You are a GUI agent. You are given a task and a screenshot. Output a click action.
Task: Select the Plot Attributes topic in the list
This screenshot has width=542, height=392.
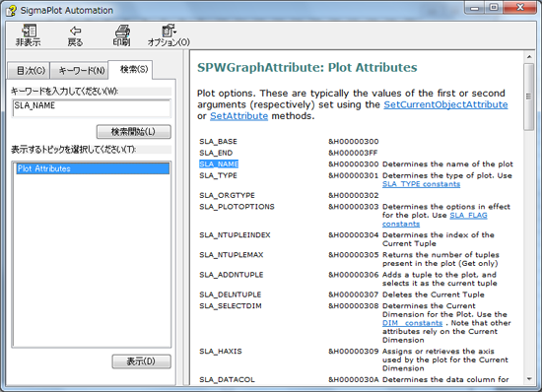point(93,168)
